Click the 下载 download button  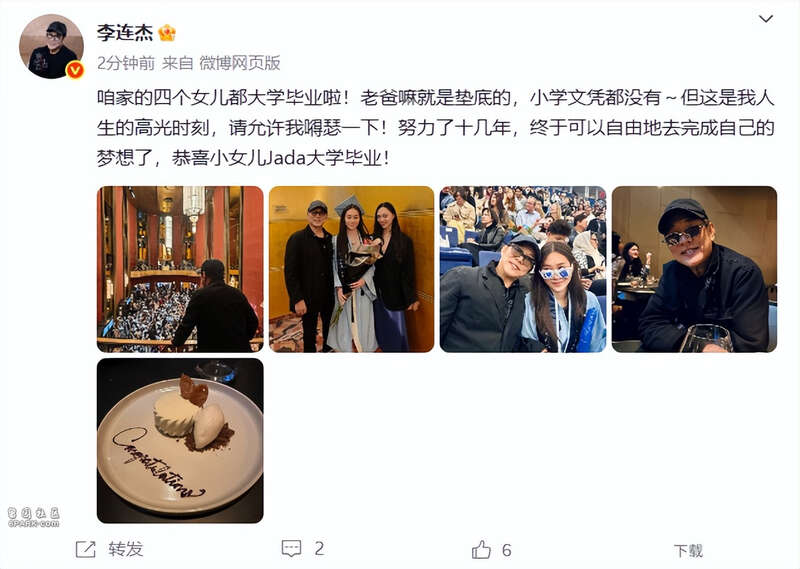pyautogui.click(x=688, y=551)
